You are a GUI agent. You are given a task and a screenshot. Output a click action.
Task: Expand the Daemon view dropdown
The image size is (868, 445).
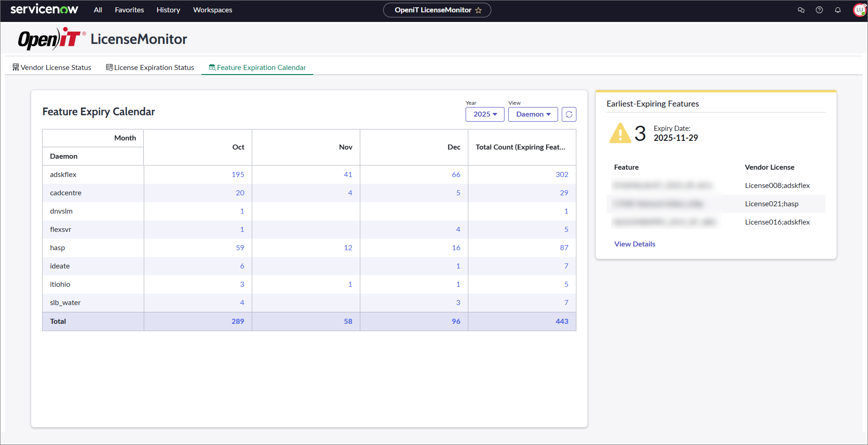coord(533,114)
